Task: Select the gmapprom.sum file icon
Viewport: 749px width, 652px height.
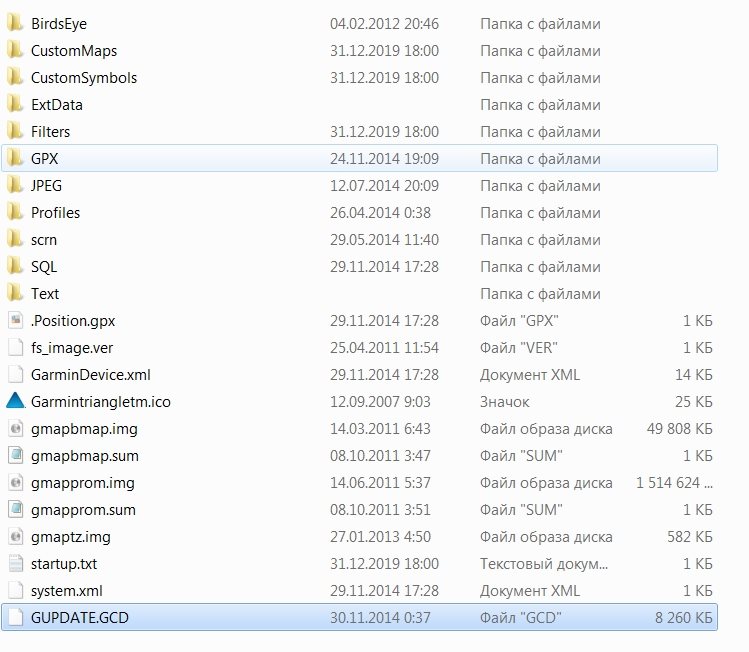Action: click(x=15, y=509)
